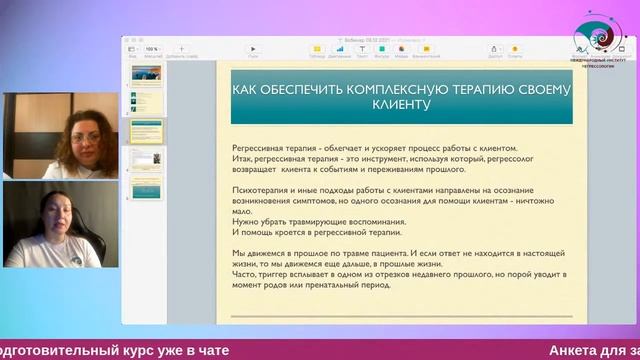Add a comment with the Комментарий icon

(426, 49)
